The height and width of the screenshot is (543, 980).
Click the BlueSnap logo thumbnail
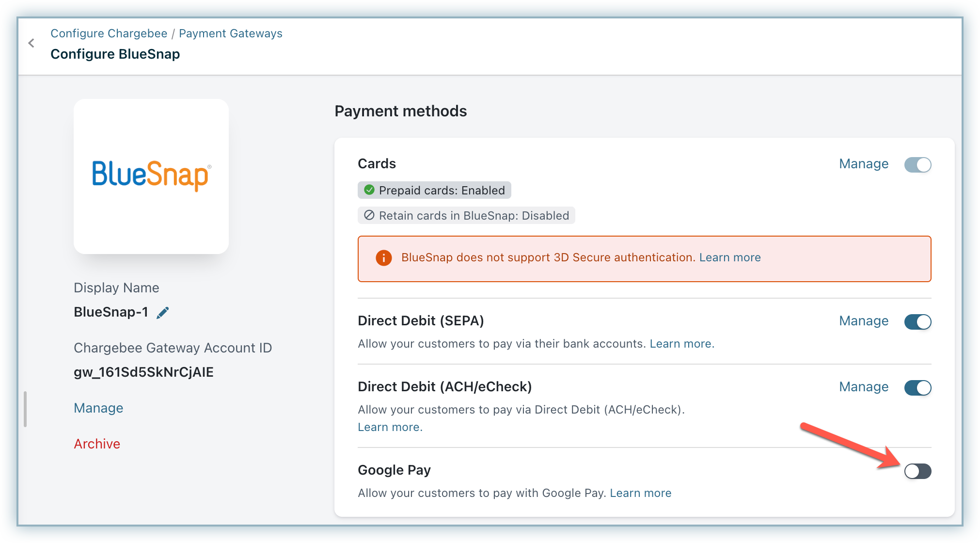tap(151, 176)
